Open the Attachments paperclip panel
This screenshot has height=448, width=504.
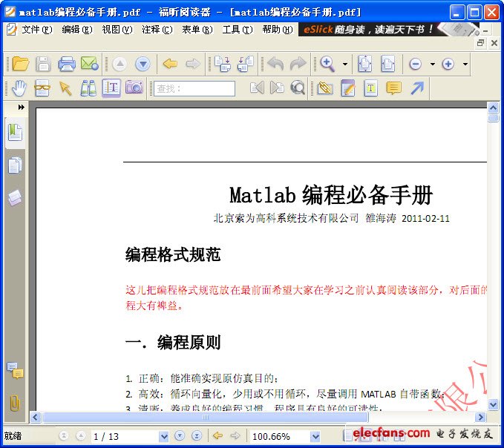tap(15, 403)
